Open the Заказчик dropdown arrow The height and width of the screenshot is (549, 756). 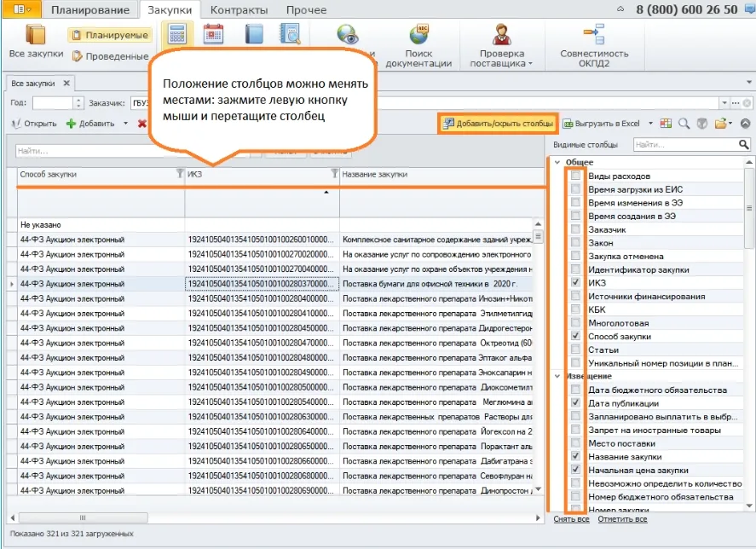pos(724,103)
